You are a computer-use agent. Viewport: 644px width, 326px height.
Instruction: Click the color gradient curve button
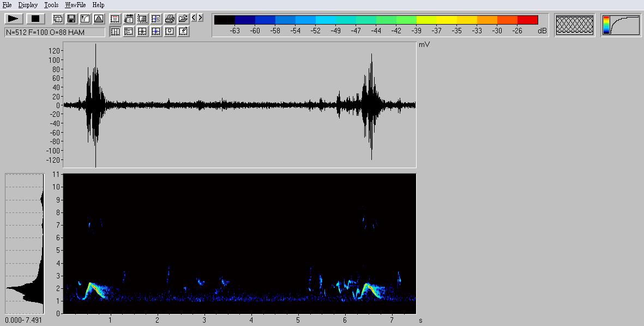pos(621,25)
